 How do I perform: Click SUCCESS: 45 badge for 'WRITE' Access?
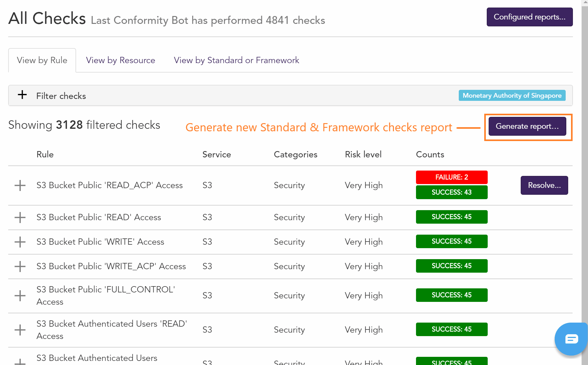(452, 241)
